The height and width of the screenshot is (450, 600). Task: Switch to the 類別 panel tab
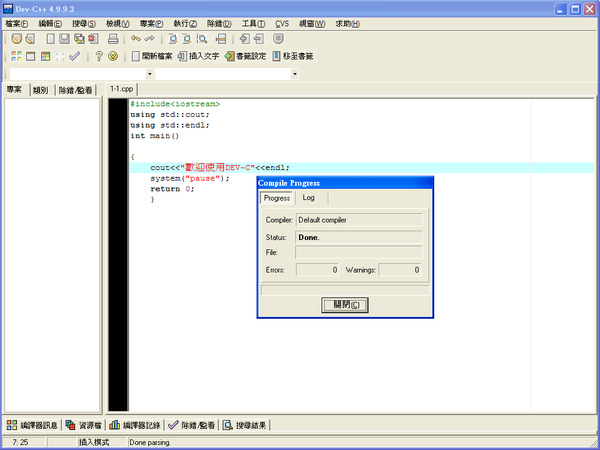pos(40,90)
